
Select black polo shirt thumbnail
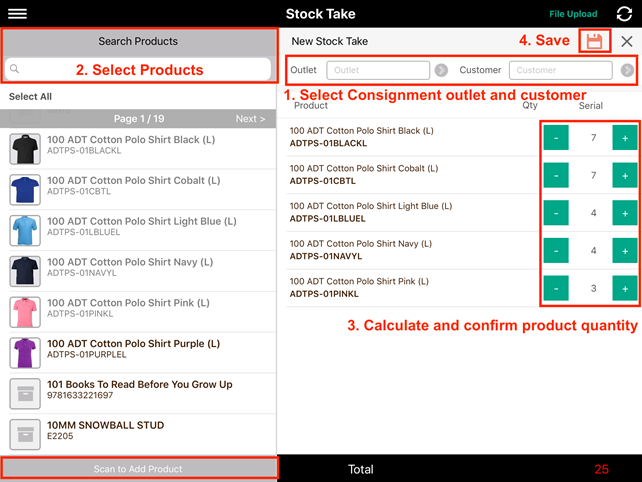point(25,149)
